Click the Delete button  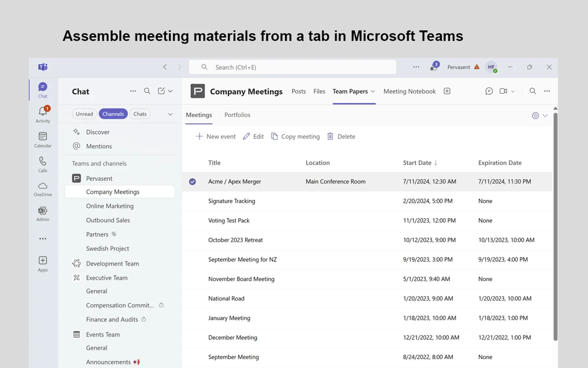pyautogui.click(x=341, y=137)
